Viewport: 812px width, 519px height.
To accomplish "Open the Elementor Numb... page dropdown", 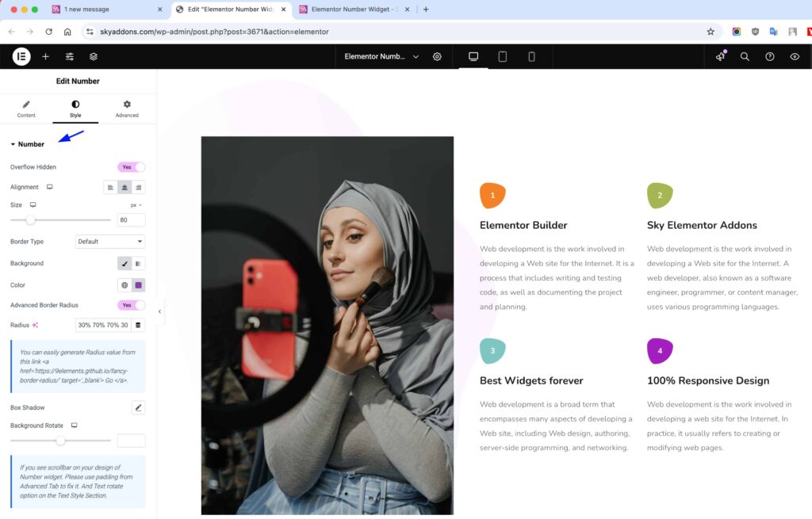I will (x=381, y=56).
